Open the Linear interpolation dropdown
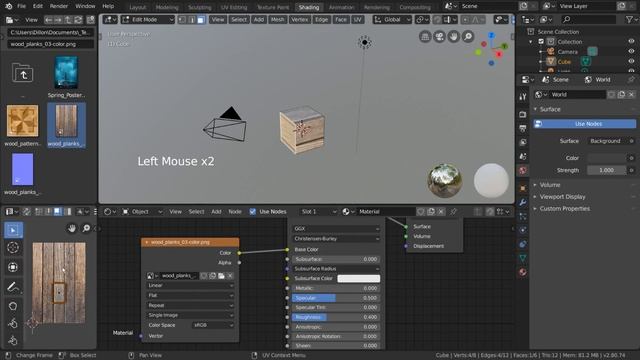The image size is (640, 360). [x=191, y=285]
